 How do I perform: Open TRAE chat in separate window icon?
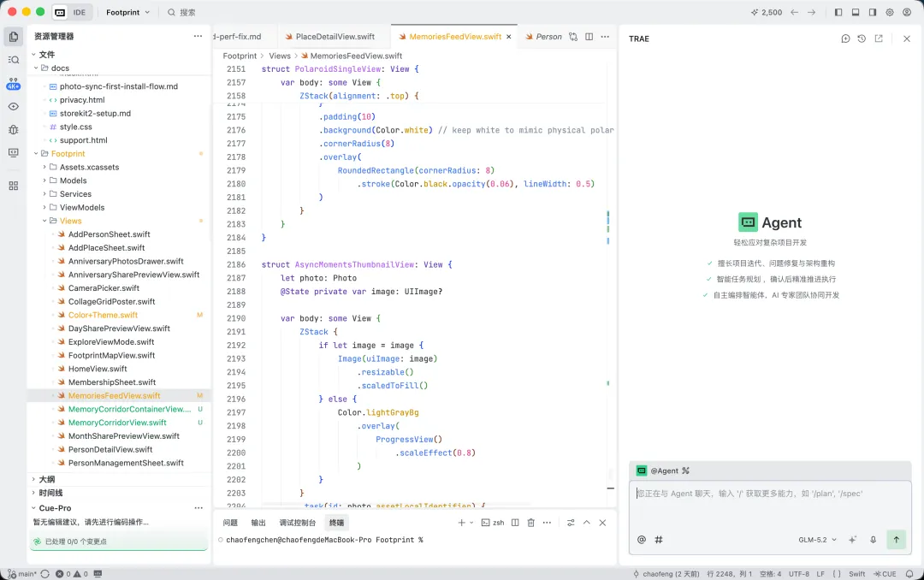click(x=879, y=38)
